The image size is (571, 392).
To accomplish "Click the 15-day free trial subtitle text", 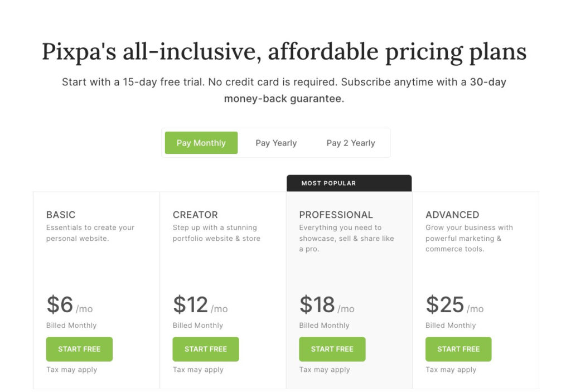I will [x=284, y=90].
